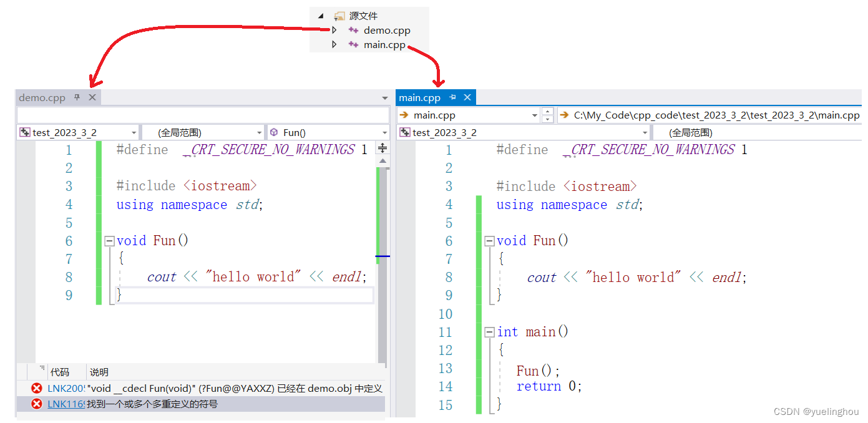The width and height of the screenshot is (868, 423).
Task: Click 'return 0;' on line 14
Action: [x=549, y=386]
